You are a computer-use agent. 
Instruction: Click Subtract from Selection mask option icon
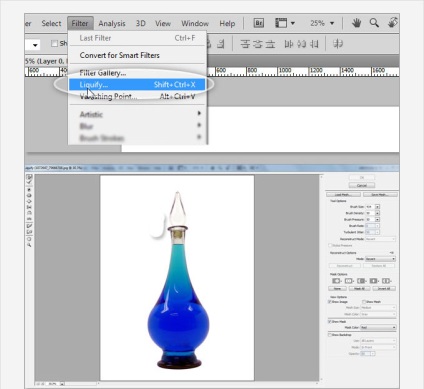tap(362, 281)
